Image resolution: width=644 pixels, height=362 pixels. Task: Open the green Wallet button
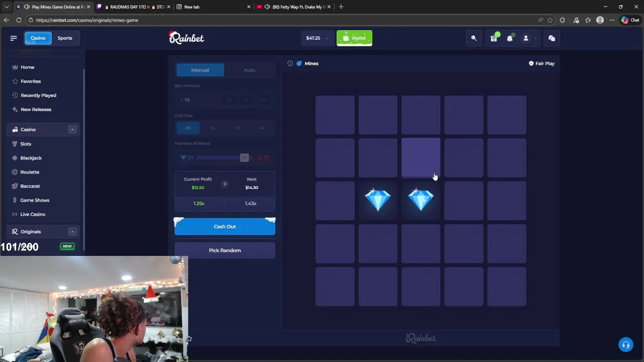354,38
